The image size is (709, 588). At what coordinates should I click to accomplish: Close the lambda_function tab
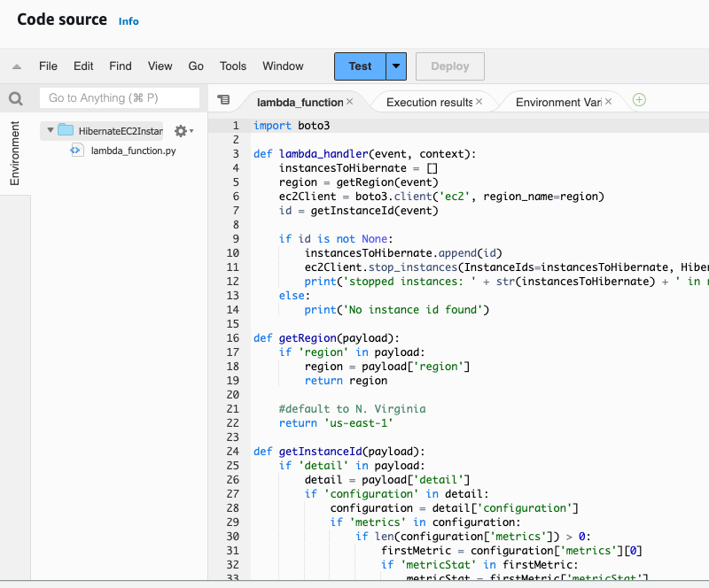tap(349, 102)
